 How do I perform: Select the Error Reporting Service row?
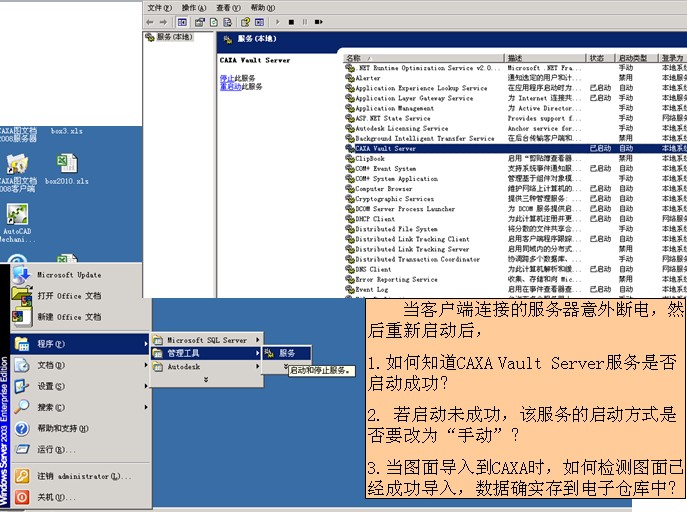click(516, 279)
